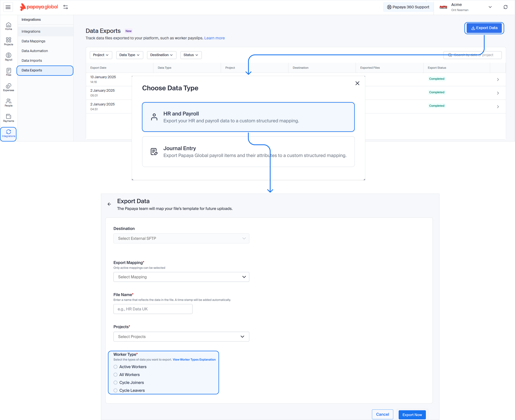
Task: Choose the HR and Payroll option
Action: click(248, 117)
